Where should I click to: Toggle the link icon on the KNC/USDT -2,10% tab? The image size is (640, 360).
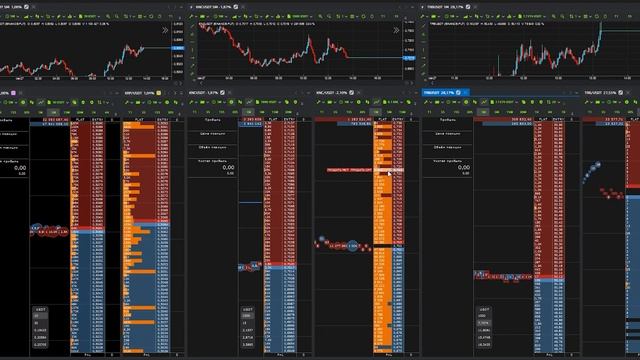(x=351, y=93)
